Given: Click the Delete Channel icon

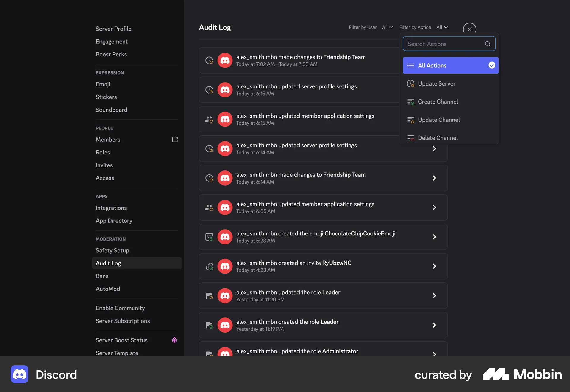Looking at the screenshot, I should pos(411,138).
